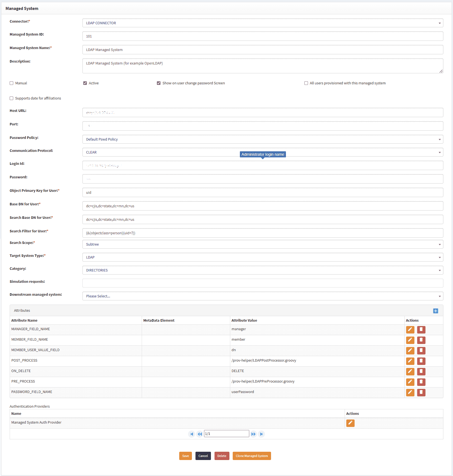Enable the Manual checkbox
The width and height of the screenshot is (453, 476).
(x=12, y=83)
